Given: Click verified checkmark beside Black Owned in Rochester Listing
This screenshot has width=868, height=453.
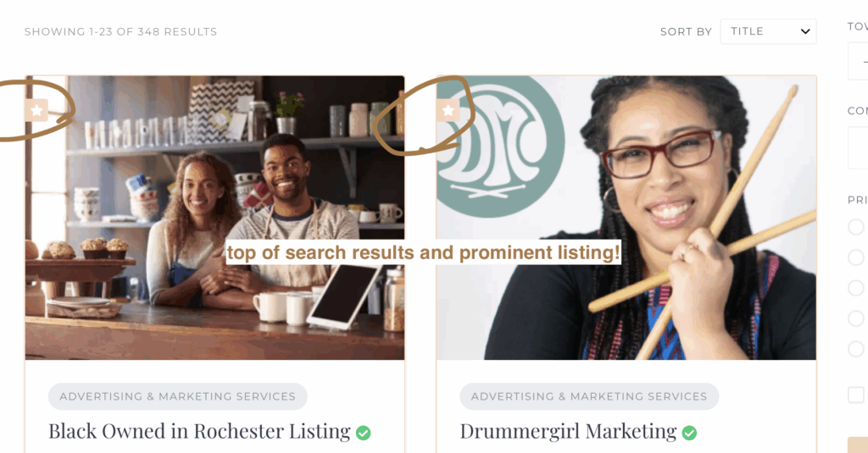Looking at the screenshot, I should [363, 433].
